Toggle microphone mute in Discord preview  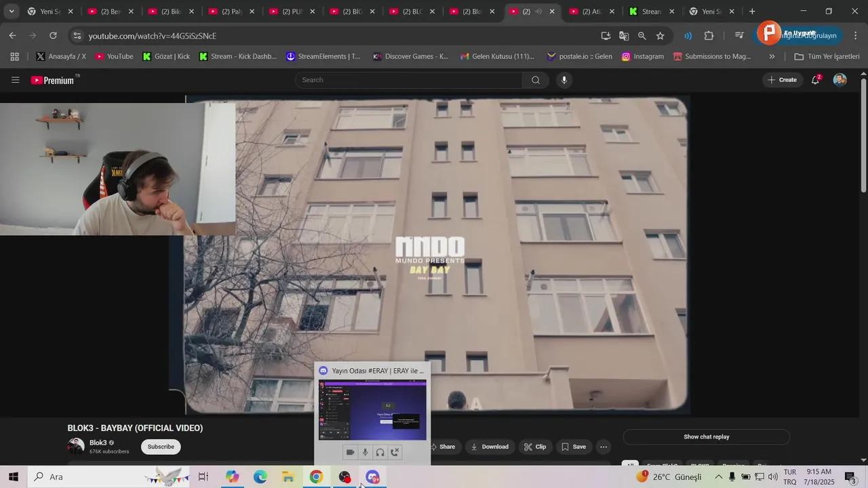(366, 452)
